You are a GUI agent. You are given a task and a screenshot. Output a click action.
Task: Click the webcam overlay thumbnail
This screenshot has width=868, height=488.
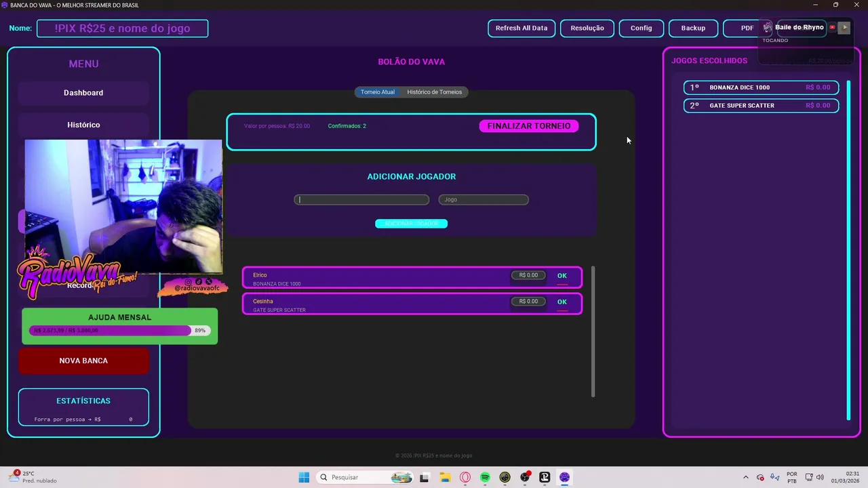[x=123, y=206]
